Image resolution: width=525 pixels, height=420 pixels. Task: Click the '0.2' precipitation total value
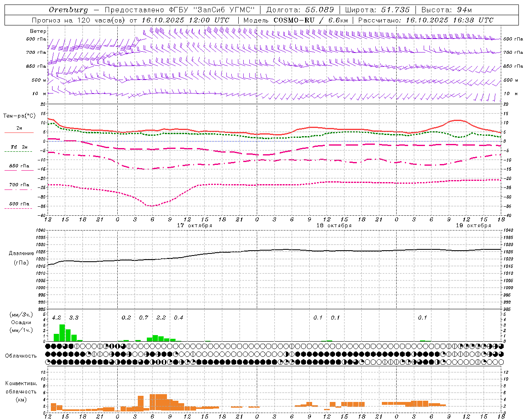pos(126,318)
